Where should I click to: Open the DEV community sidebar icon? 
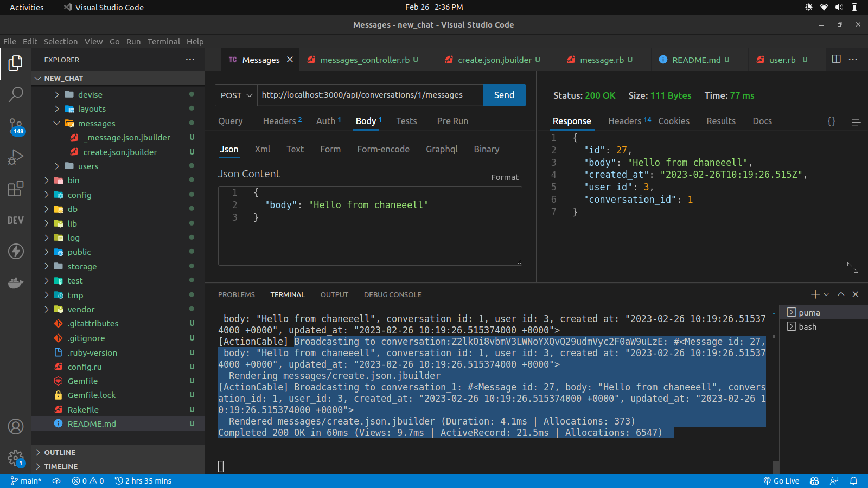coord(16,220)
